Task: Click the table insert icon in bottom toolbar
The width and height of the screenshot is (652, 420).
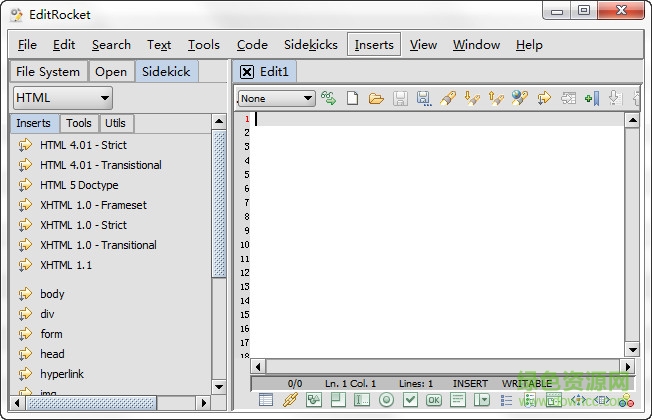Action: tap(266, 400)
